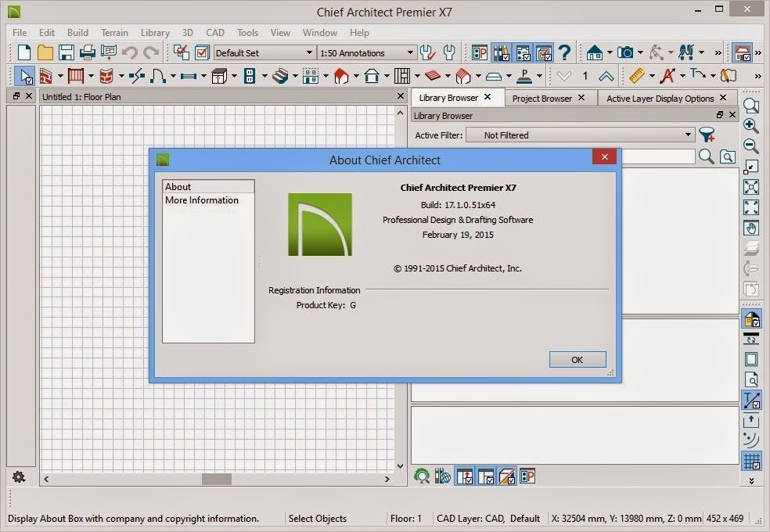This screenshot has width=770, height=532.
Task: Click OK in About dialog
Action: click(x=577, y=360)
